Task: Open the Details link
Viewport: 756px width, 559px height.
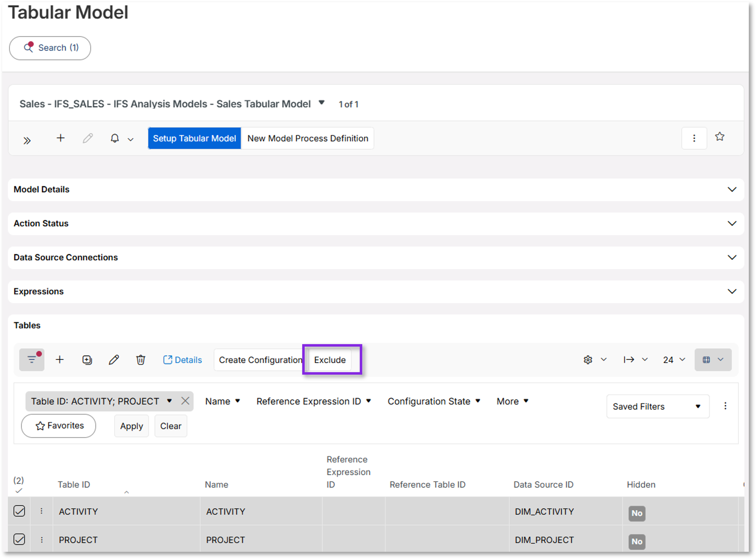Action: (182, 360)
